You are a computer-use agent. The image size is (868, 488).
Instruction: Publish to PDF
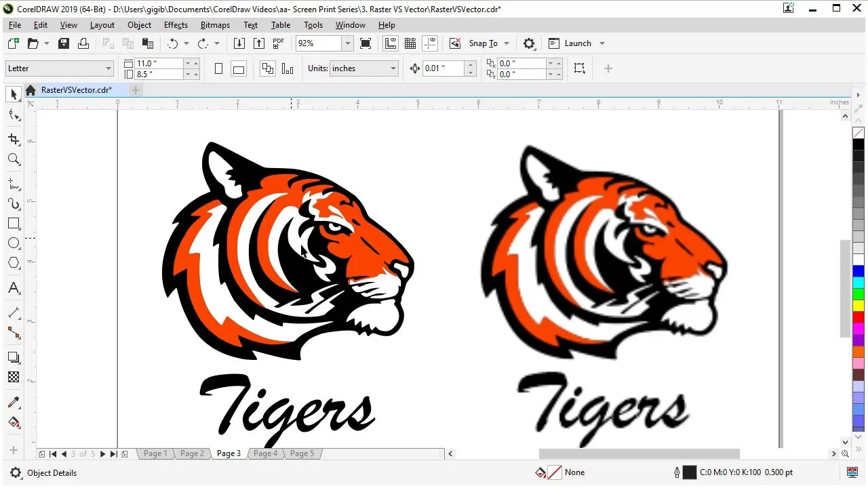[x=278, y=43]
